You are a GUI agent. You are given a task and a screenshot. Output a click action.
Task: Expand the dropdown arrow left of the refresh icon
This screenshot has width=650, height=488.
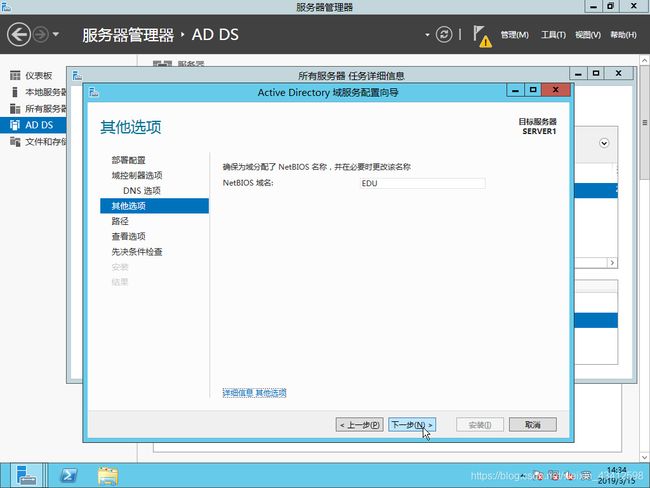tap(427, 35)
